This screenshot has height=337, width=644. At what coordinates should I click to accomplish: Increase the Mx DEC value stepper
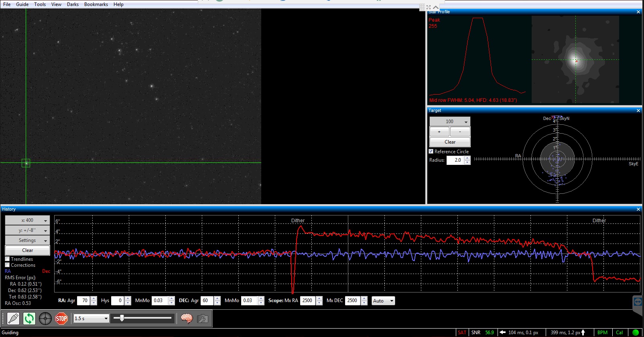pos(364,298)
